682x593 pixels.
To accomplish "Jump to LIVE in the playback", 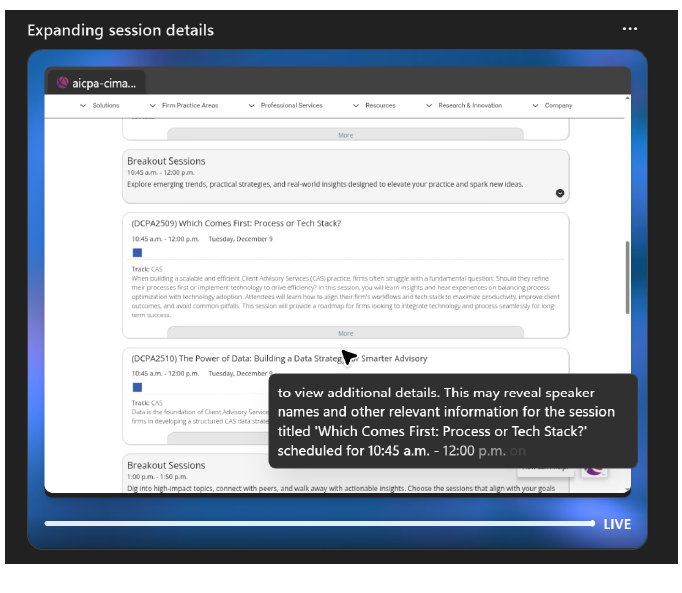I will tap(617, 524).
